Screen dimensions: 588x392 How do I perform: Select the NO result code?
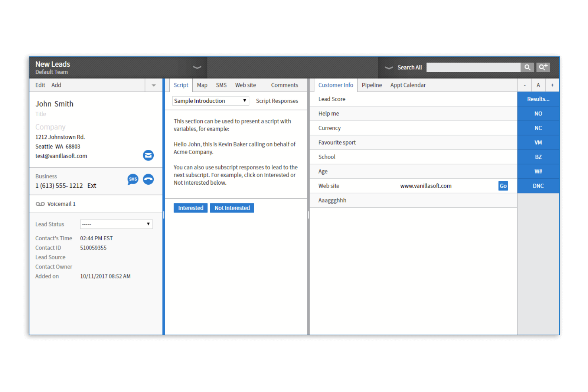point(538,114)
